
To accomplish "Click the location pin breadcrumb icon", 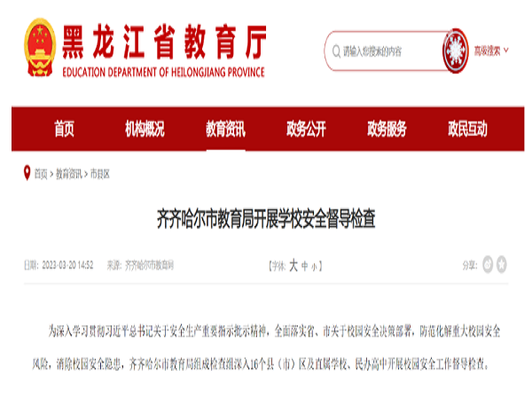I will [26, 174].
